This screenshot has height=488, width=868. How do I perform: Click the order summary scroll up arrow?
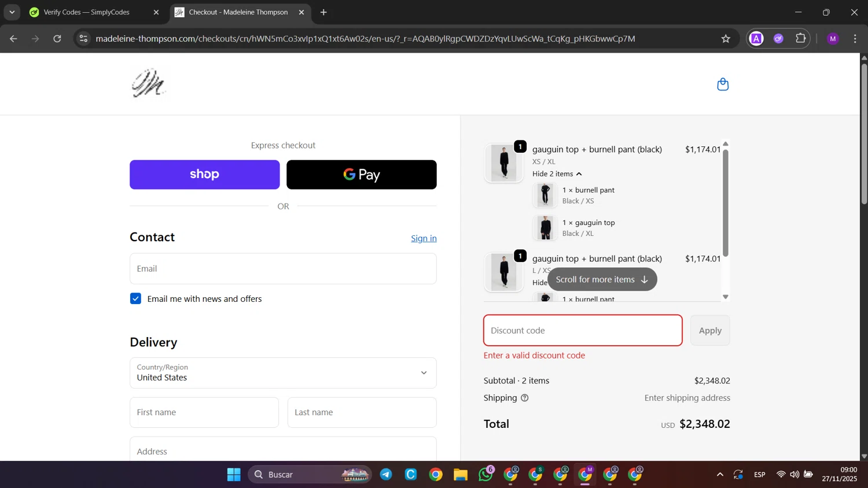click(x=726, y=144)
